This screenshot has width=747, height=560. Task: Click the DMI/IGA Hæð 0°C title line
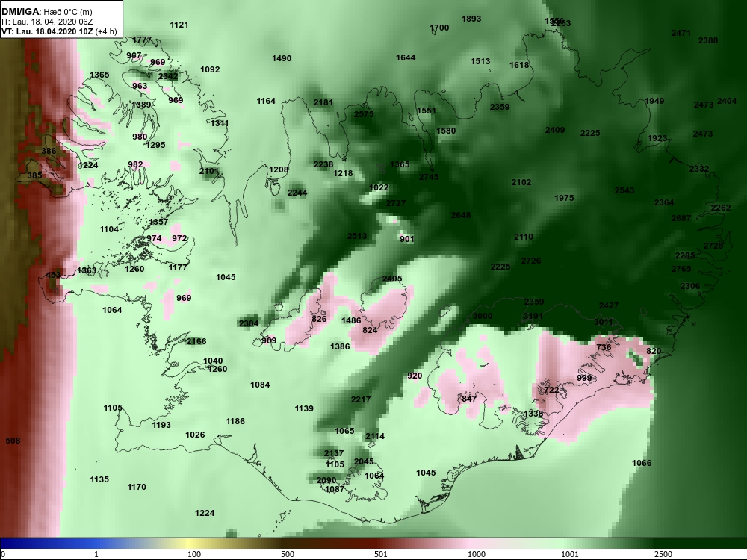click(46, 12)
